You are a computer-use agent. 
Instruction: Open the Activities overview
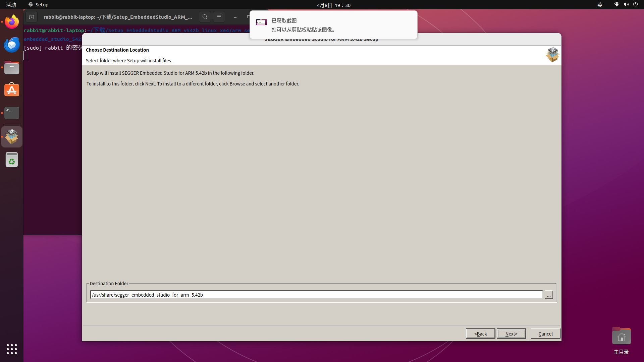[x=11, y=5]
